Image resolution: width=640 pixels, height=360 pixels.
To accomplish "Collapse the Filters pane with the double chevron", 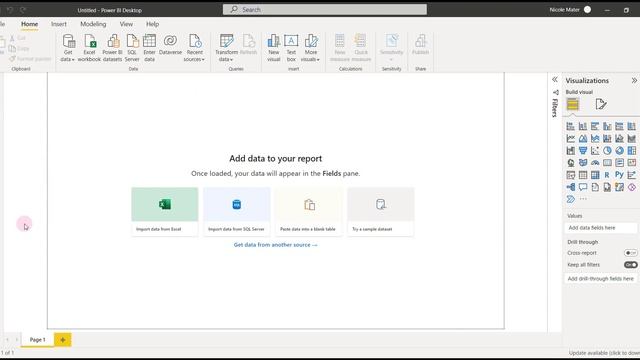I will point(555,80).
